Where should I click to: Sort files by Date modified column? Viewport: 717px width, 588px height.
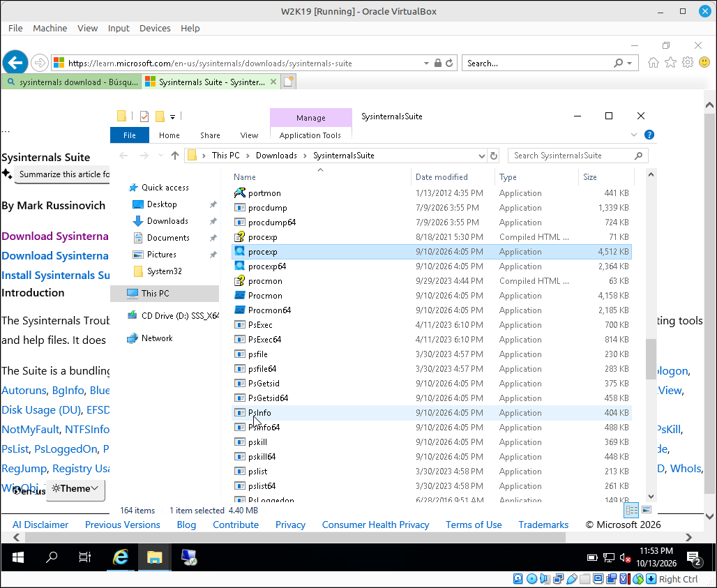[441, 177]
